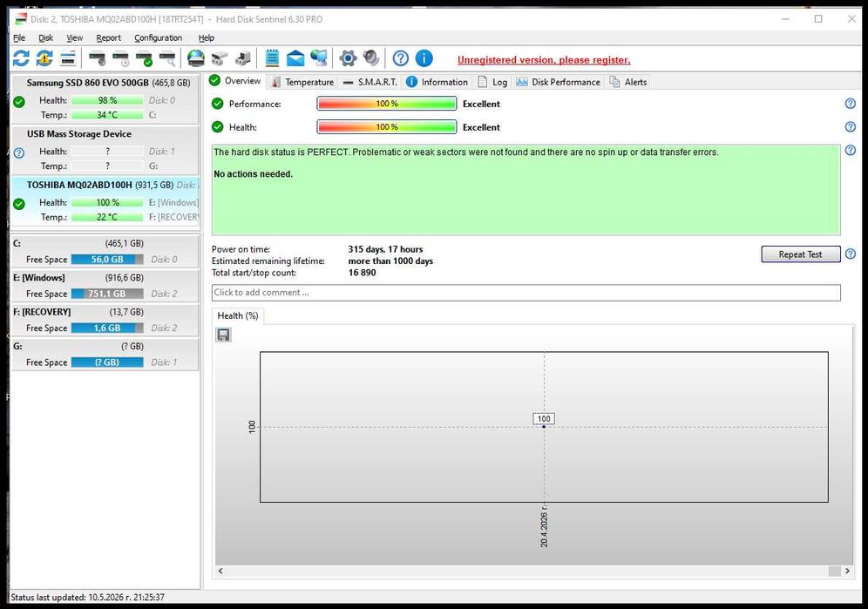Click the save floppy icon above health graph
This screenshot has height=609, width=868.
coord(223,335)
